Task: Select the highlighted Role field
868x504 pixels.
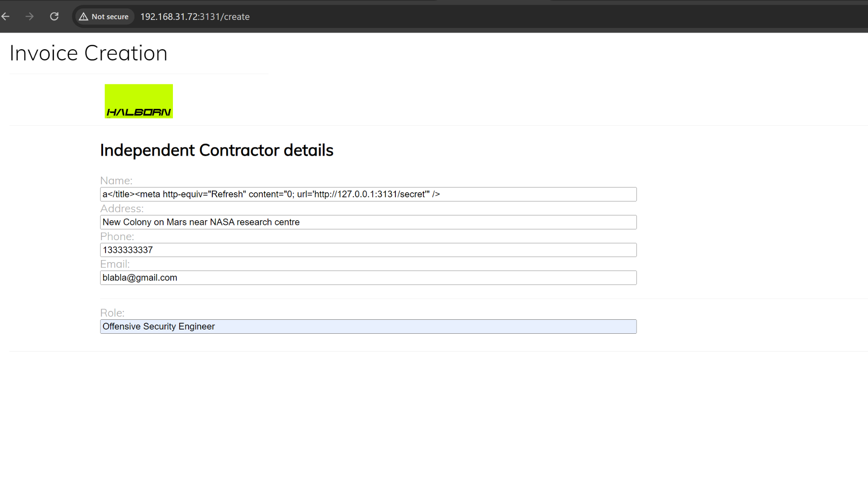Action: click(x=368, y=326)
